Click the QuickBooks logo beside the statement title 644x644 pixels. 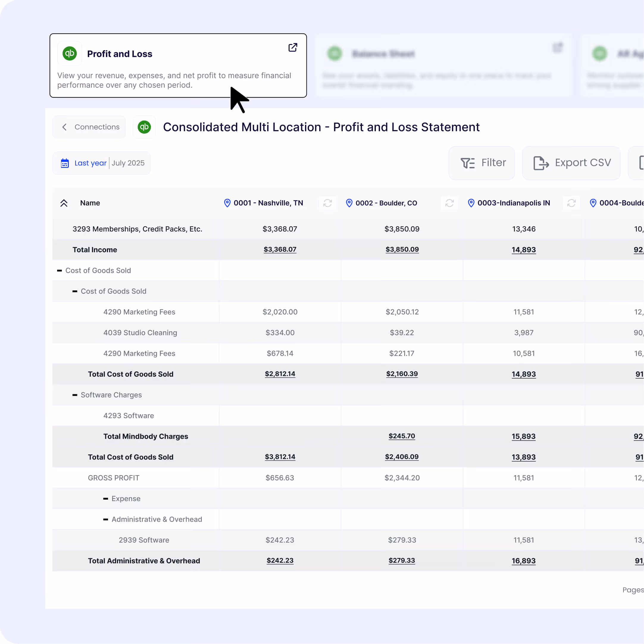pos(144,127)
